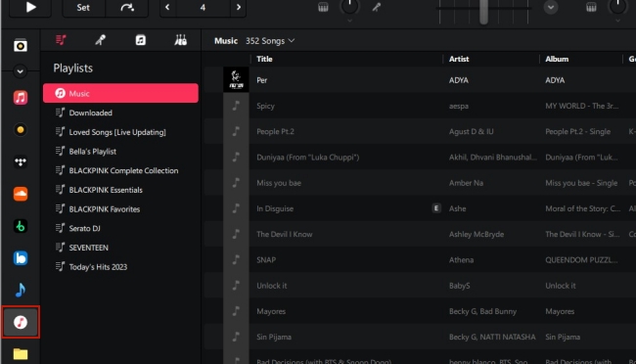Click the explicit E badge on In Disguise
The height and width of the screenshot is (364, 636).
pos(436,208)
